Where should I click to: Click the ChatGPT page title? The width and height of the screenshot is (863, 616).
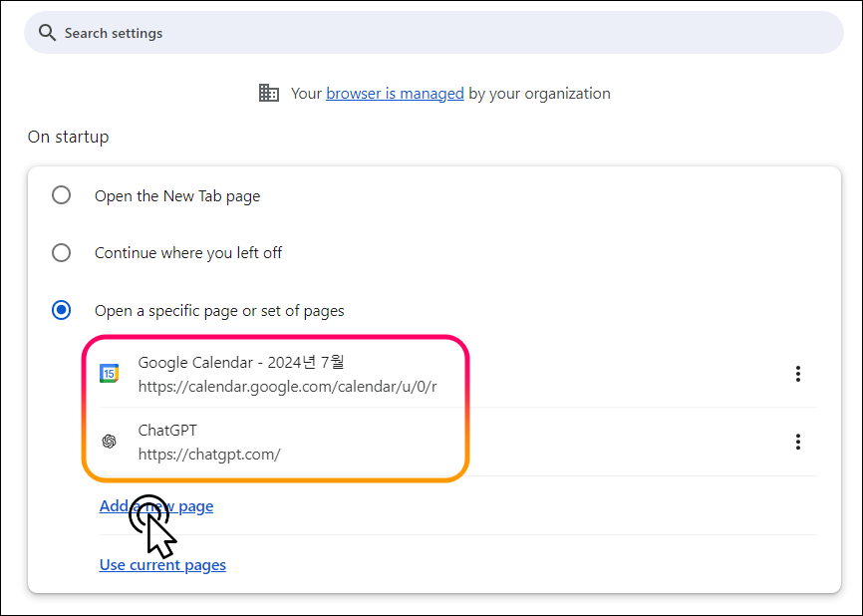tap(167, 430)
